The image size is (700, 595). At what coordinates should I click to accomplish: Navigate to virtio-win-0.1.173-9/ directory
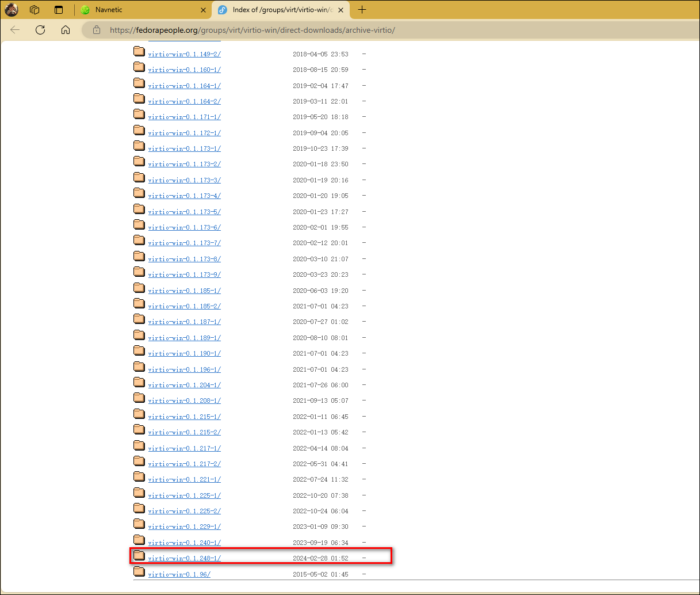pyautogui.click(x=184, y=274)
